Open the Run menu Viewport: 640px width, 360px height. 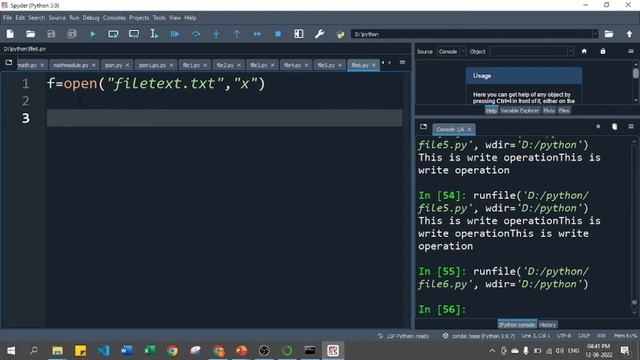tap(74, 18)
